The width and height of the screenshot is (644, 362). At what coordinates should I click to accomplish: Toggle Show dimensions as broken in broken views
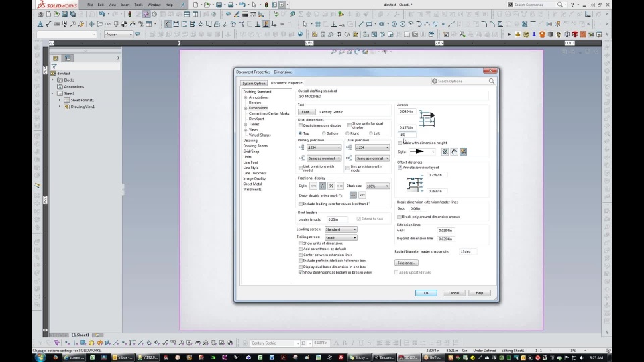[x=301, y=273]
